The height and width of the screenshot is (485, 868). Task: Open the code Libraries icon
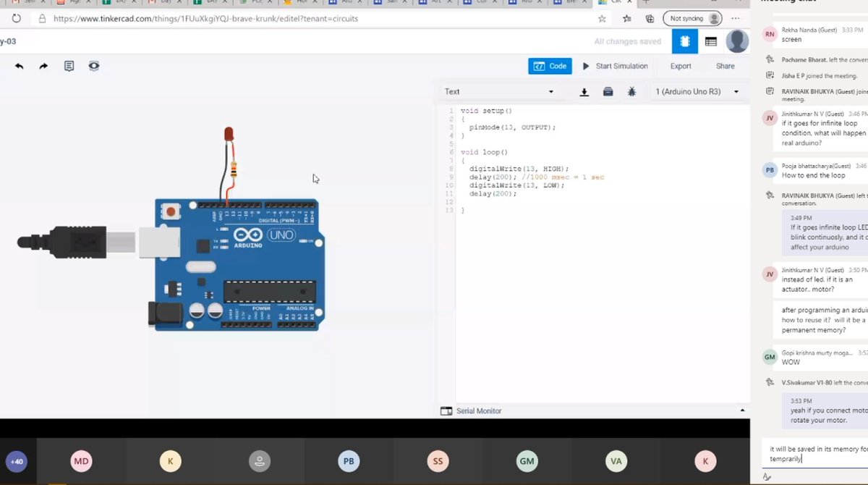608,92
